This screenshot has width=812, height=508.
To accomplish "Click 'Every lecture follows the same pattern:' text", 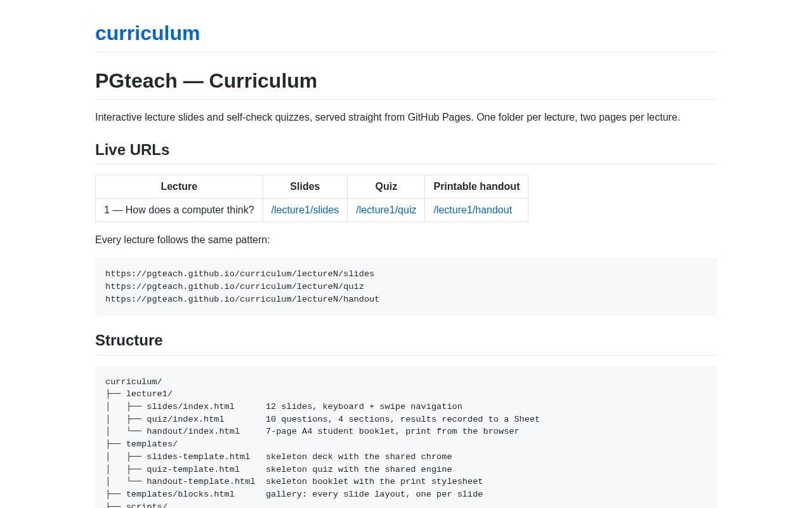I will (183, 240).
